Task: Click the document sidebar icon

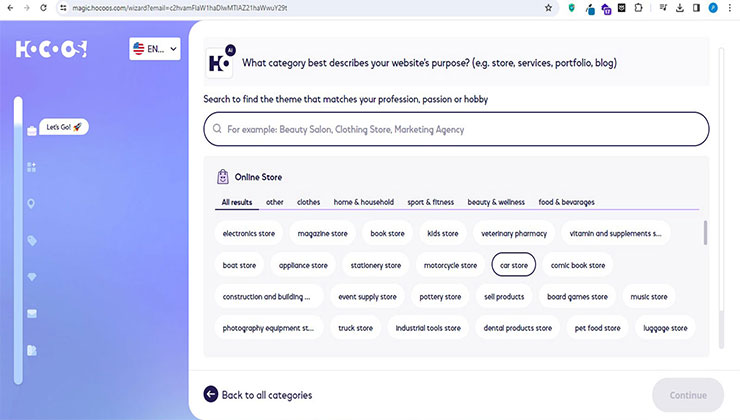Action: tap(32, 350)
